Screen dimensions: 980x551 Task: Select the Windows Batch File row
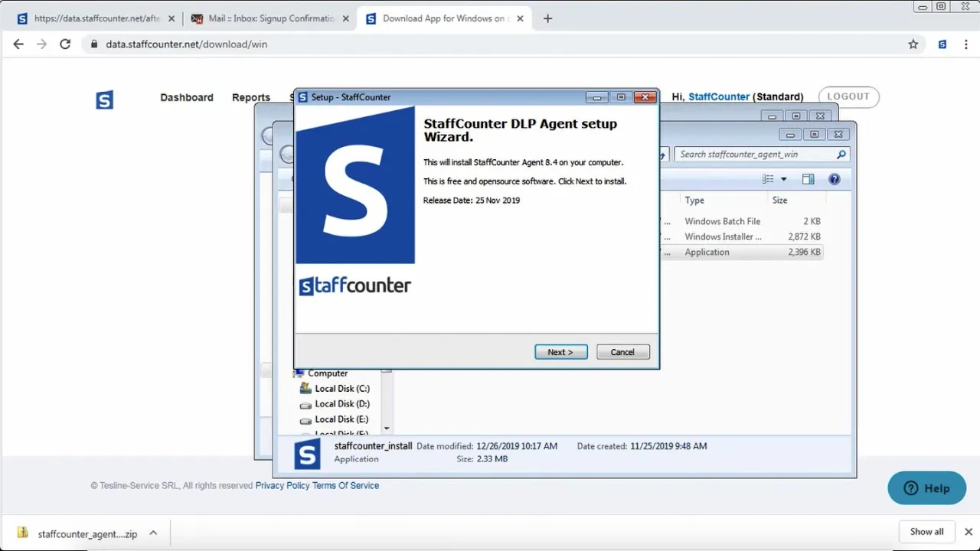pos(741,221)
